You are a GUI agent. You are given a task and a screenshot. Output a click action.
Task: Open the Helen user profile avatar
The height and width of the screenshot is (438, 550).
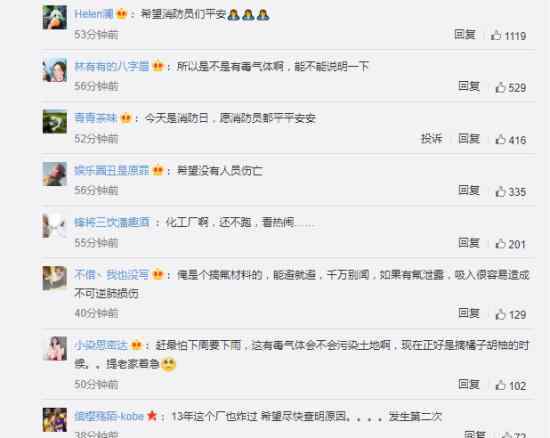coord(55,18)
